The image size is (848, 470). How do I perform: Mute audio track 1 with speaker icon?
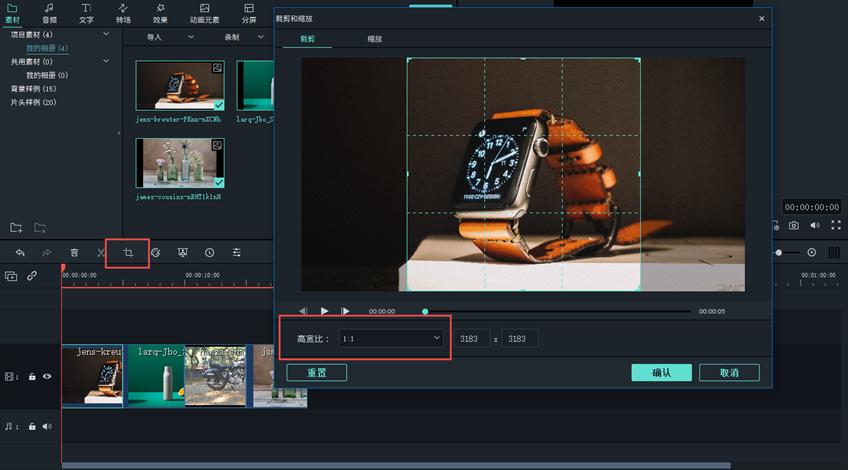[x=47, y=426]
